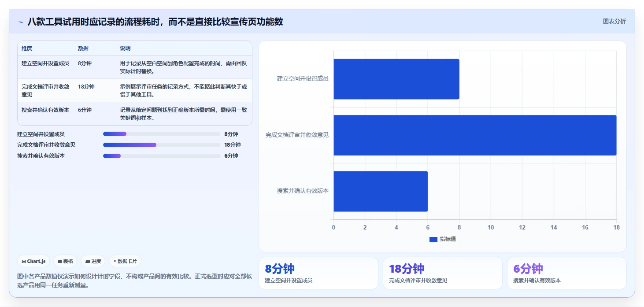Click the x-axis tick label 12
The image size is (644, 307).
point(522,228)
